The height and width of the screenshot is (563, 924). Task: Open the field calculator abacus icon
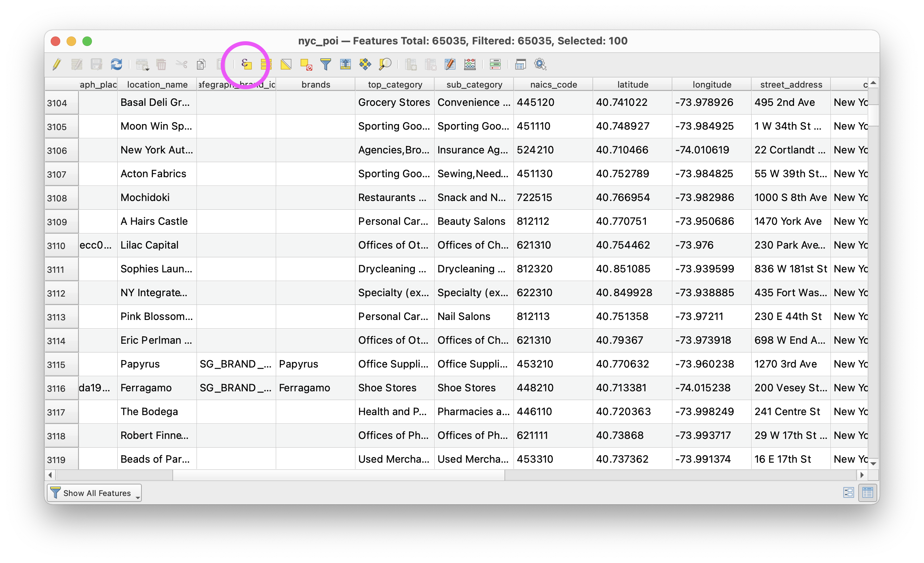[x=470, y=64]
